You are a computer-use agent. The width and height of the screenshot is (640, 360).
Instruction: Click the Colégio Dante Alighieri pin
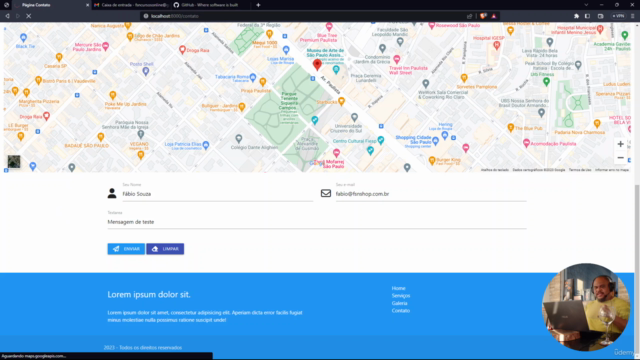coord(239,139)
